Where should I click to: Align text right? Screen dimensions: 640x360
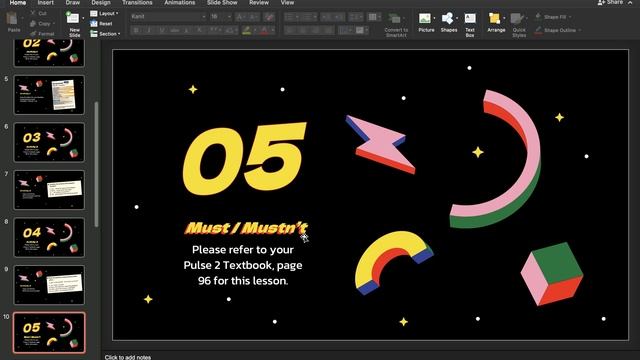(316, 30)
